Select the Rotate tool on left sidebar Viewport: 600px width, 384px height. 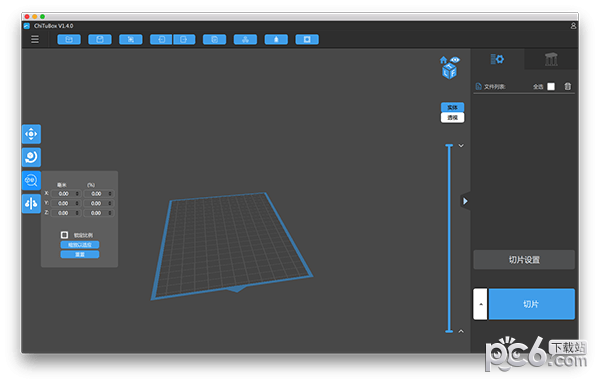[31, 157]
